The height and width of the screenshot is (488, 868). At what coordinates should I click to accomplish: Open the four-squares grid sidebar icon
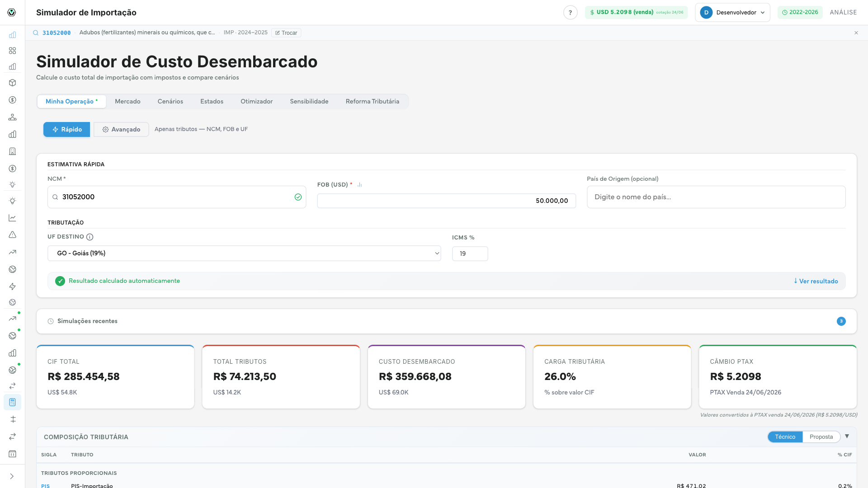[x=12, y=51]
